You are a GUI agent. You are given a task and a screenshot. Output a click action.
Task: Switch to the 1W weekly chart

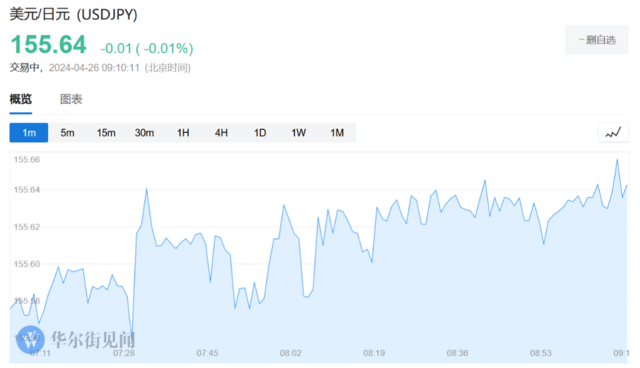coord(298,133)
